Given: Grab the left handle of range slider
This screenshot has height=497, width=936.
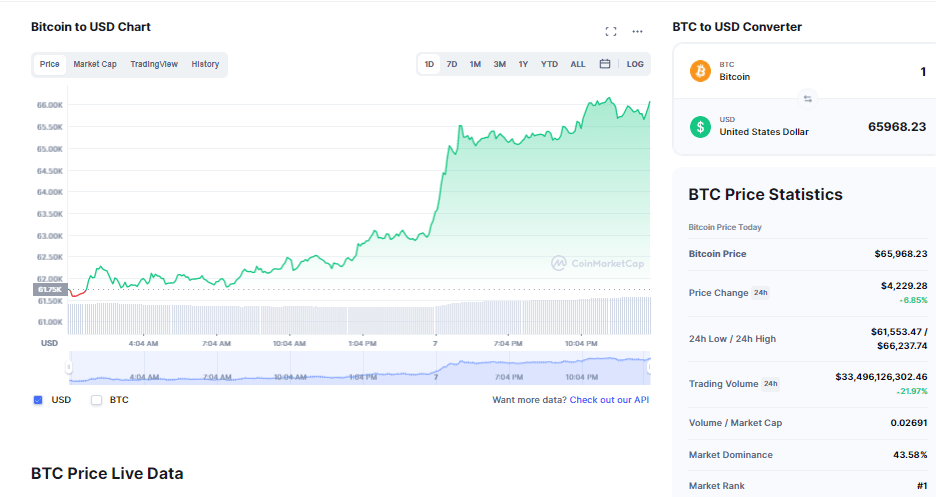Looking at the screenshot, I should pyautogui.click(x=69, y=367).
